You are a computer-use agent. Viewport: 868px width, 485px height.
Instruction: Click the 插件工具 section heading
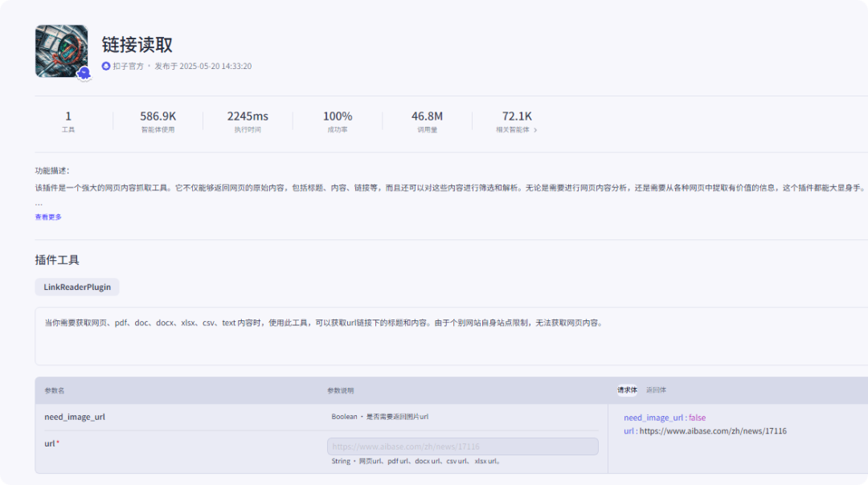[57, 260]
